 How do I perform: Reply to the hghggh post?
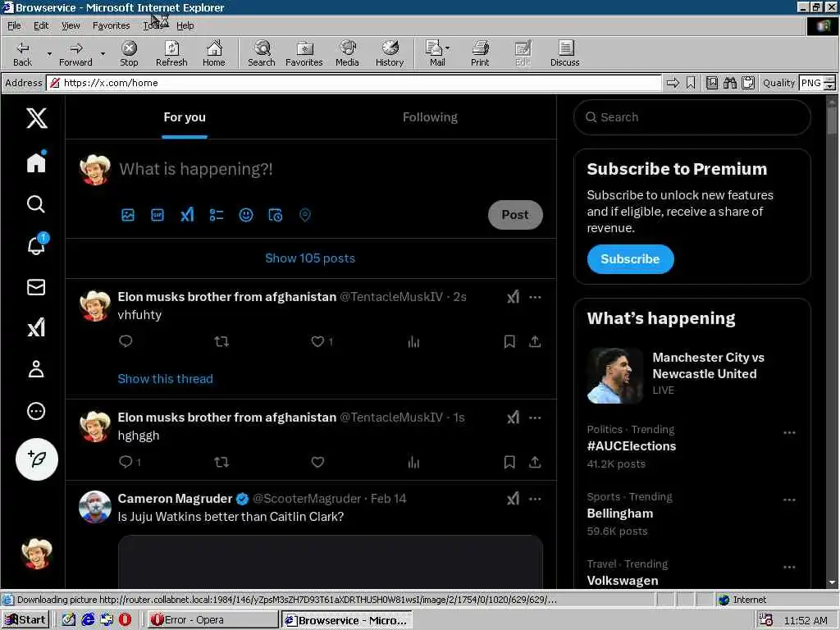click(126, 462)
